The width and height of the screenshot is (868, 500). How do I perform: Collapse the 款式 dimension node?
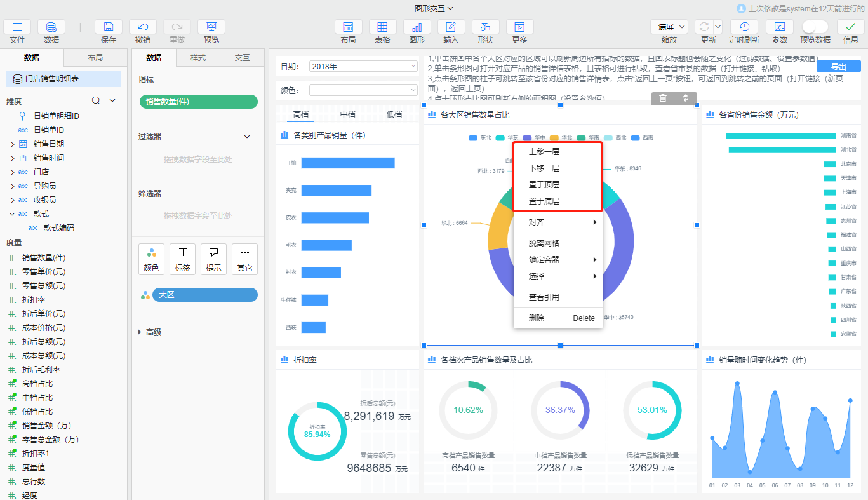pos(12,214)
